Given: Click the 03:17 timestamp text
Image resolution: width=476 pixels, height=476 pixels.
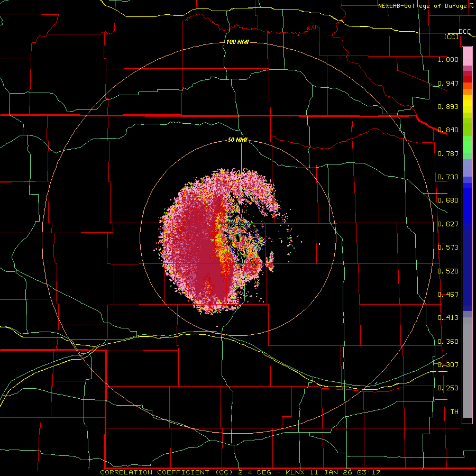Looking at the screenshot, I should 368,472.
